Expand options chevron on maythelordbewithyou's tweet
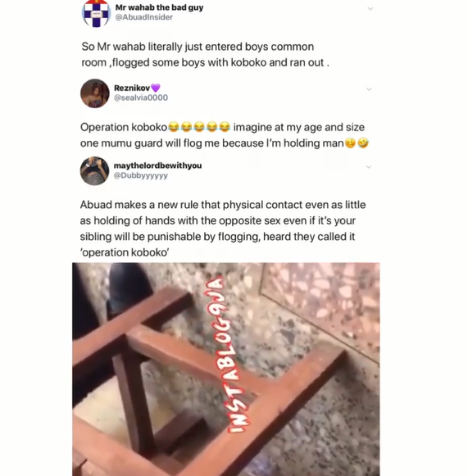 pyautogui.click(x=369, y=167)
